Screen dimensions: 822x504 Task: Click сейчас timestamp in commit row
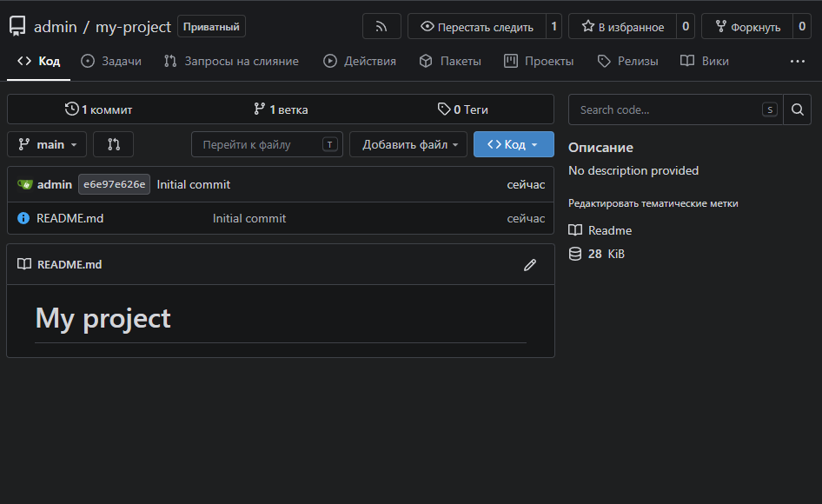(526, 184)
